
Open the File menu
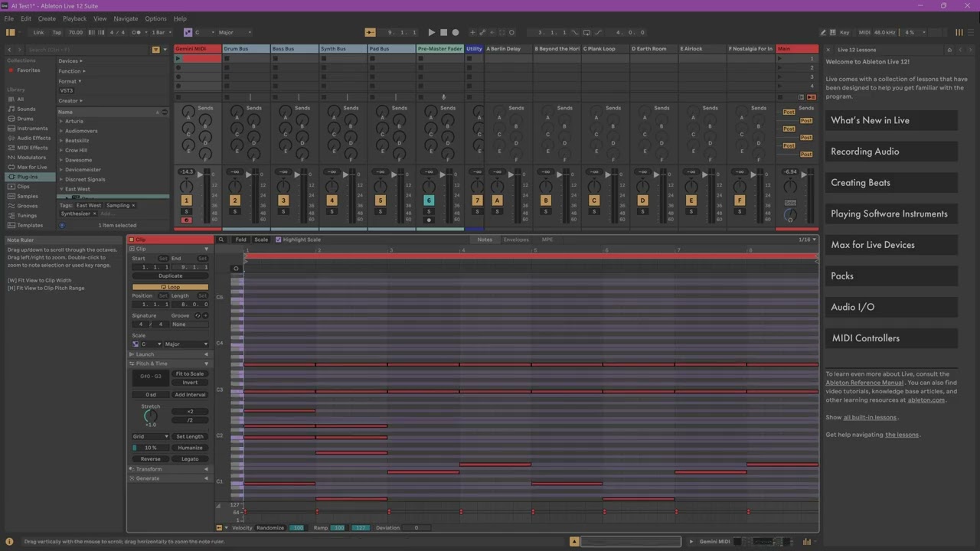click(x=9, y=18)
